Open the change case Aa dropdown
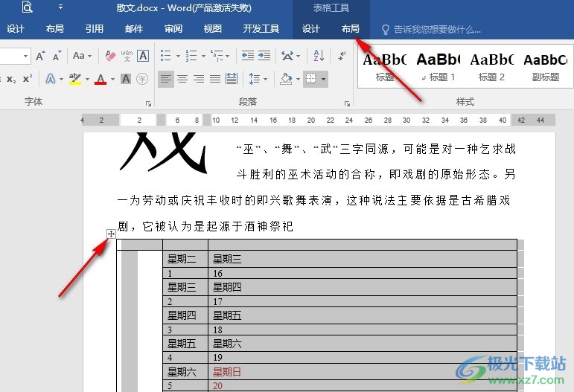The image size is (574, 392). (x=82, y=56)
